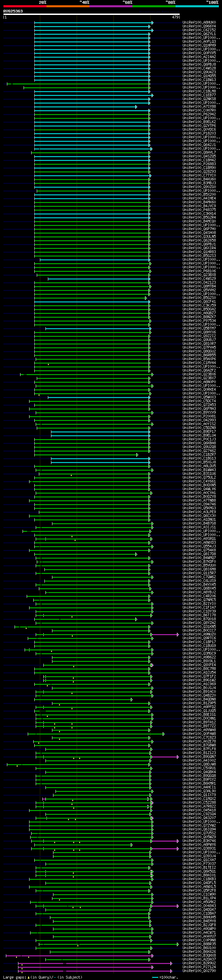Click the short green bar for B4QDN8
This screenshot has height=980, width=222.
(x=84, y=699)
